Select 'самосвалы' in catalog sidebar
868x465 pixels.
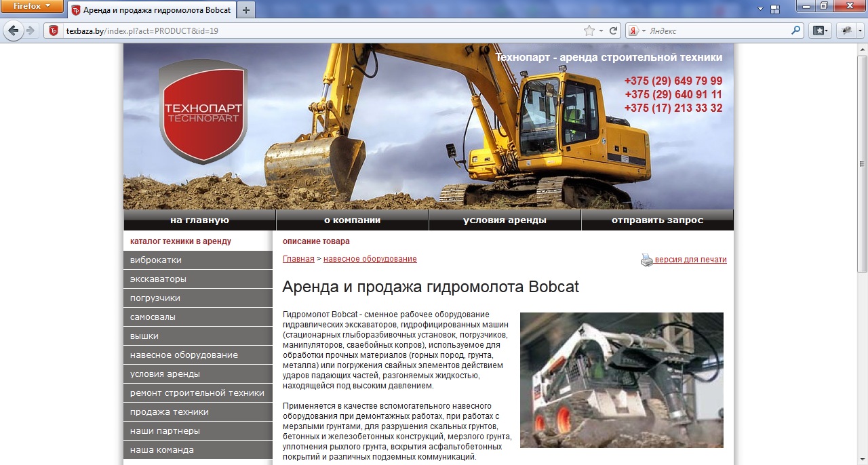point(198,317)
